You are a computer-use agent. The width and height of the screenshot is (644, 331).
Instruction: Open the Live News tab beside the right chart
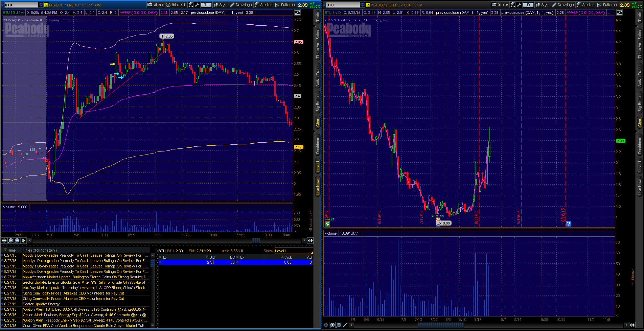[x=640, y=186]
